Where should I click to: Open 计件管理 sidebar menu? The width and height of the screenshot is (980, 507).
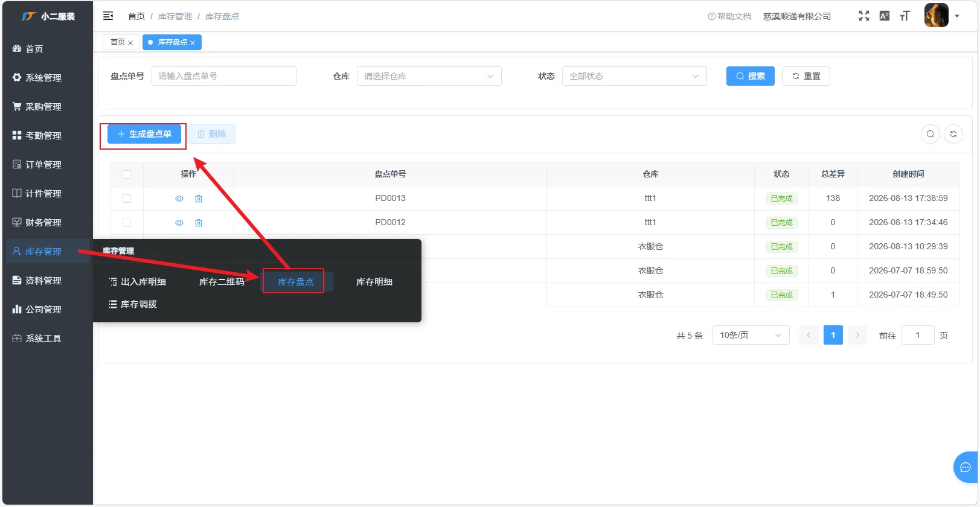pyautogui.click(x=48, y=194)
